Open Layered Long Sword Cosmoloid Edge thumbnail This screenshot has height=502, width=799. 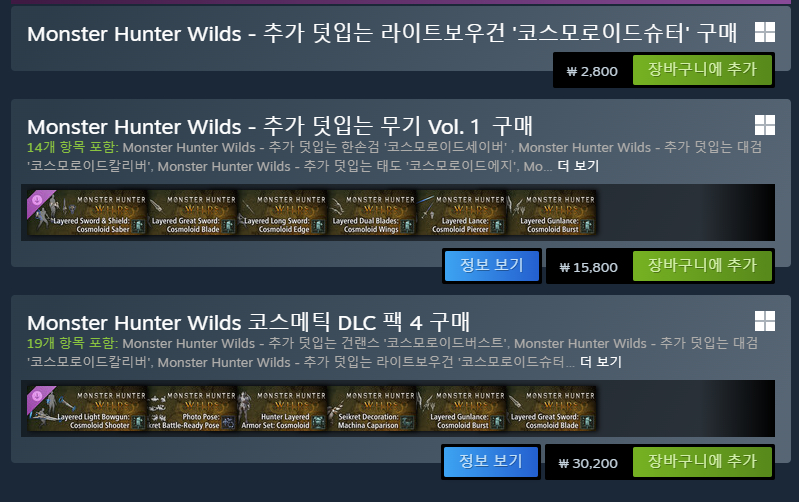(x=282, y=213)
